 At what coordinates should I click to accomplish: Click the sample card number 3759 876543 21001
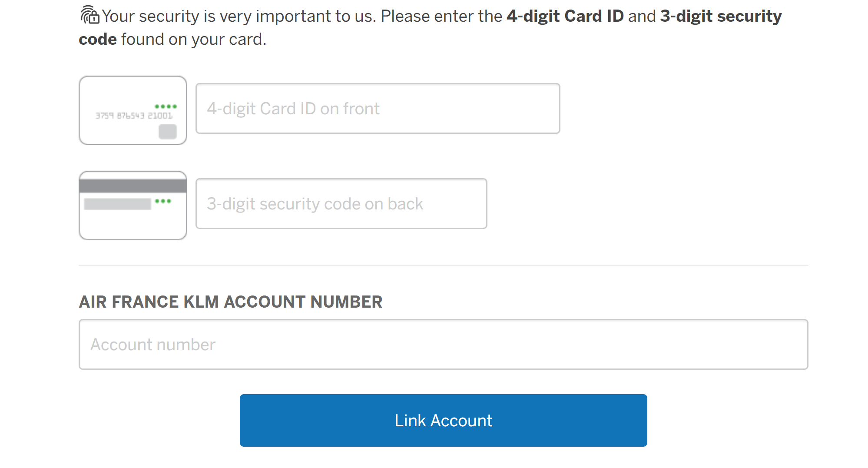pyautogui.click(x=134, y=116)
